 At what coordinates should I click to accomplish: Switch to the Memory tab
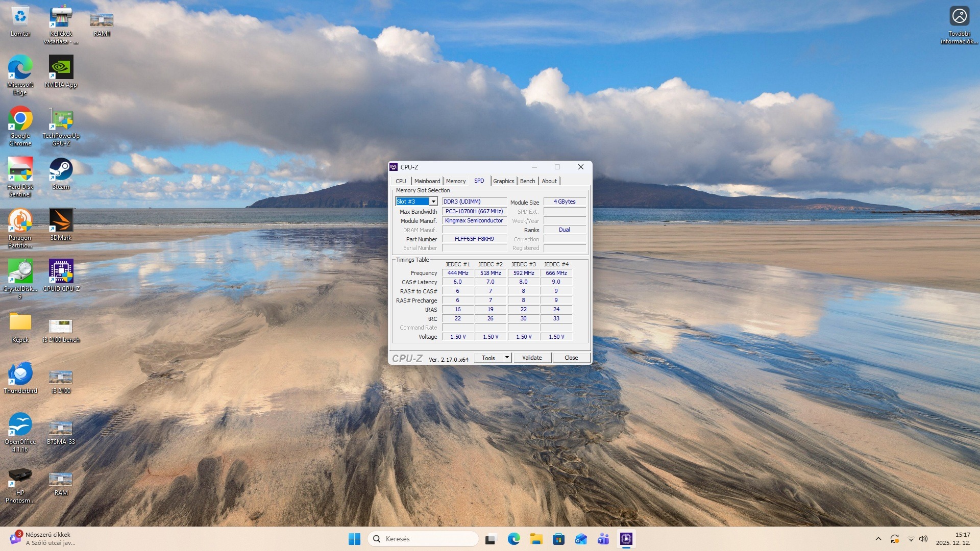click(x=455, y=181)
